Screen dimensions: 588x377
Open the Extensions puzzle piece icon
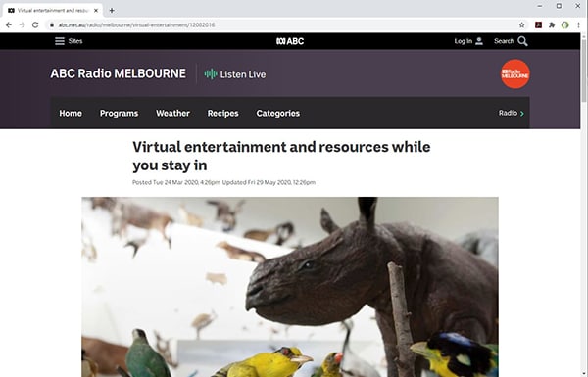(552, 24)
